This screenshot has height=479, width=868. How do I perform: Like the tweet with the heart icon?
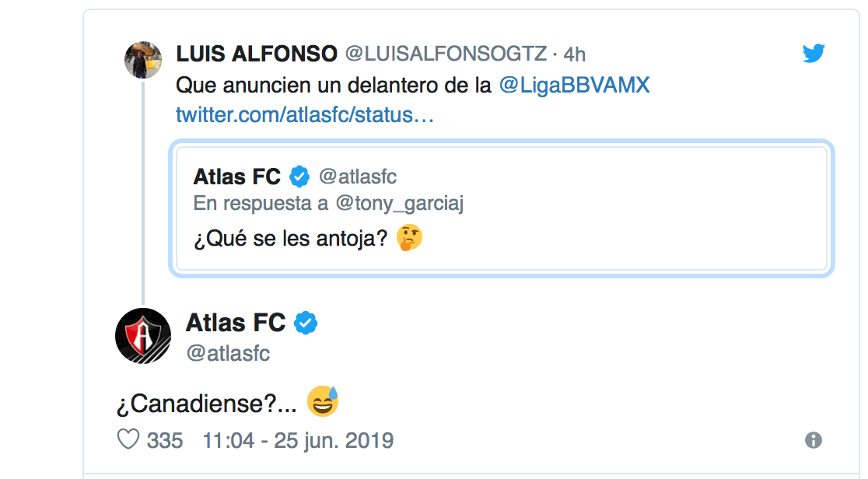pos(128,440)
